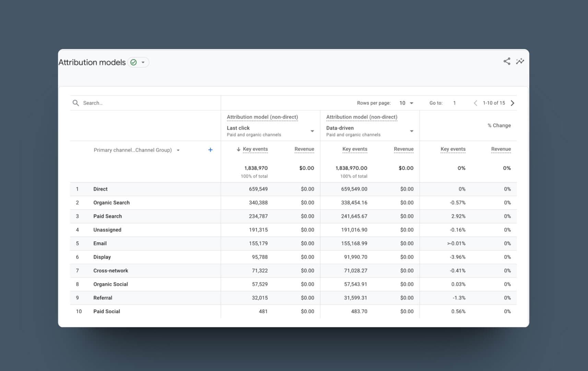Go to previous page with left chevron

click(x=475, y=103)
